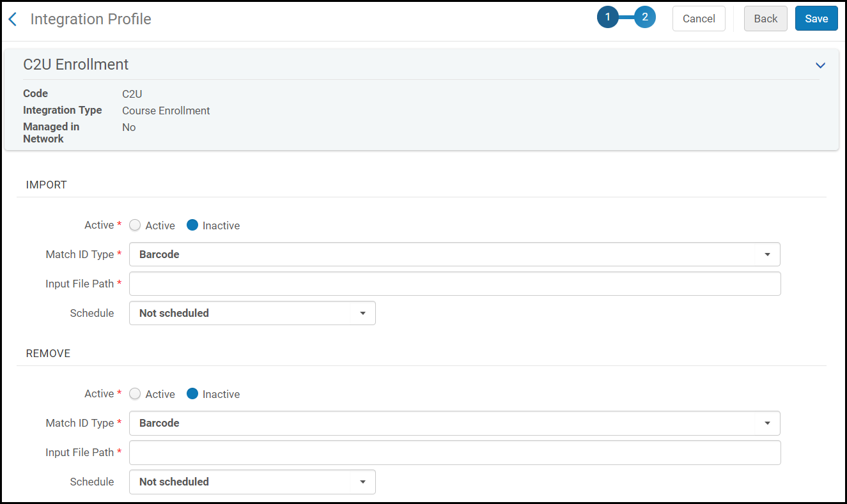Click the Back button
Viewport: 847px width, 504px height.
pyautogui.click(x=765, y=19)
